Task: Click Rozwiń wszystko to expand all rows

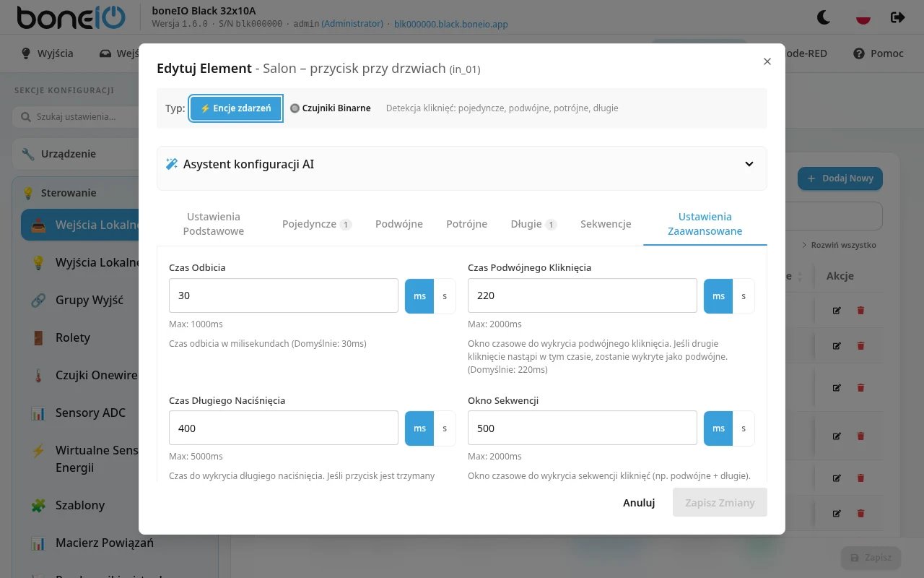Action: pyautogui.click(x=839, y=245)
